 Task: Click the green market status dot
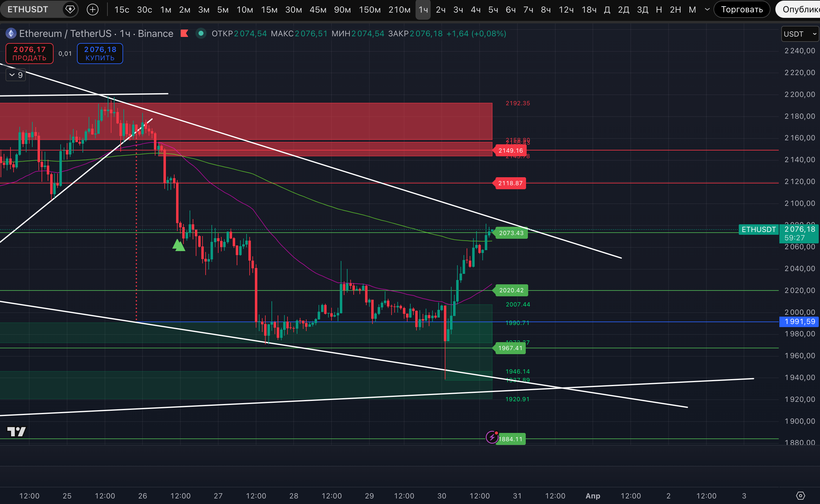click(x=201, y=33)
